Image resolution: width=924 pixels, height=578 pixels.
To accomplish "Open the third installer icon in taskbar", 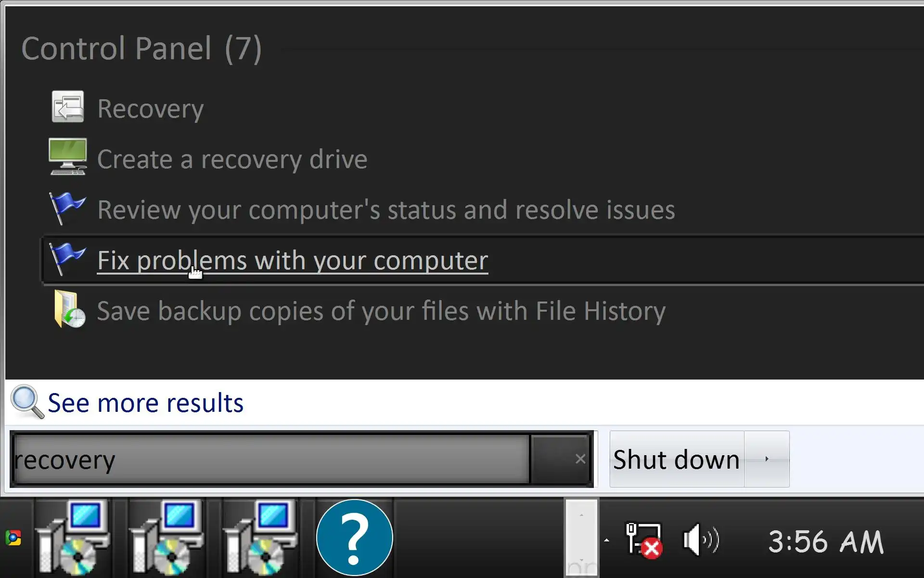I will 261,538.
